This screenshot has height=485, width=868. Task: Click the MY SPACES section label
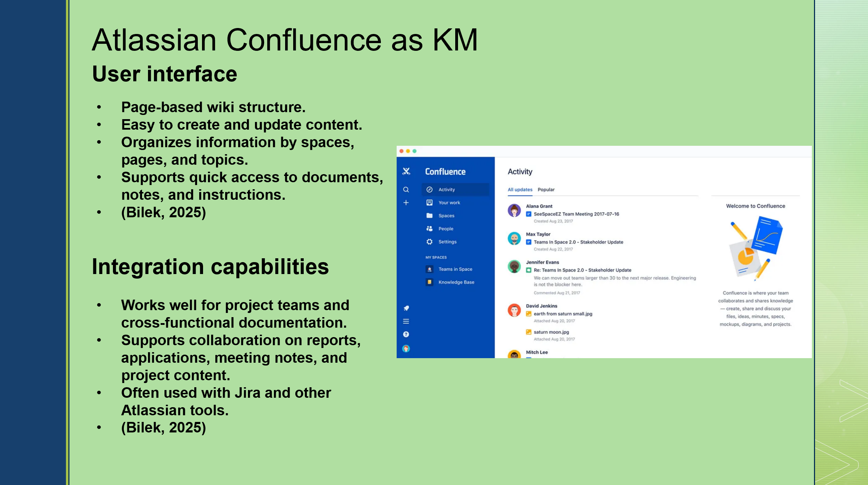click(436, 257)
